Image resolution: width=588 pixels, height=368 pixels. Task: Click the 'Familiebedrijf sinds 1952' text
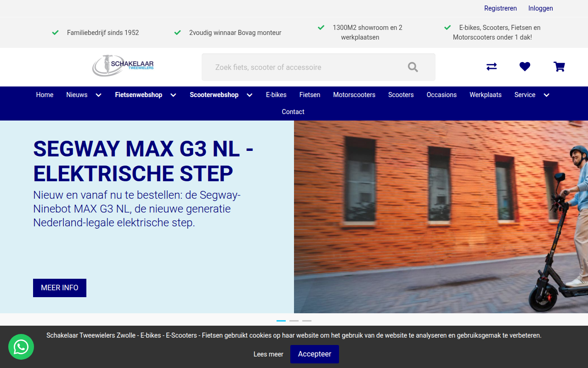click(103, 33)
